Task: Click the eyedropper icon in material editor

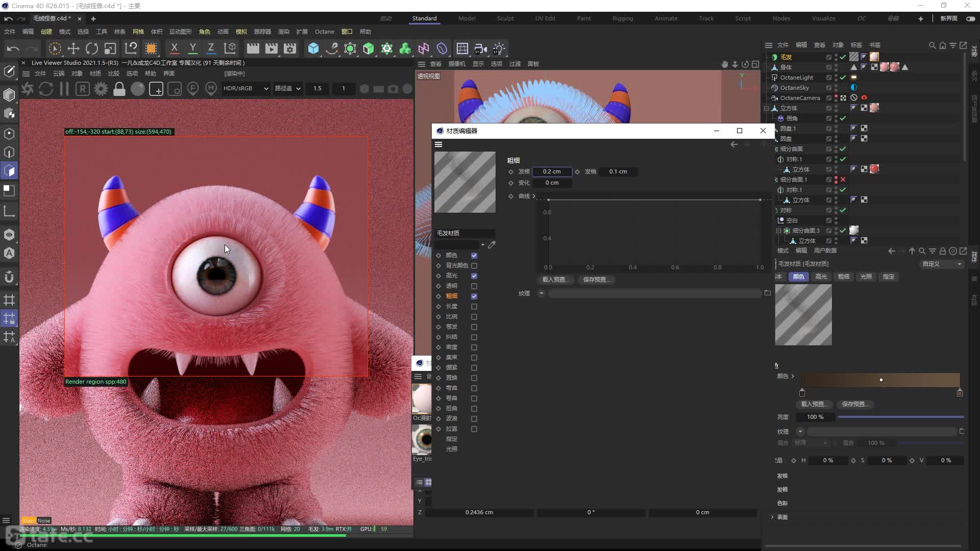Action: pyautogui.click(x=492, y=245)
